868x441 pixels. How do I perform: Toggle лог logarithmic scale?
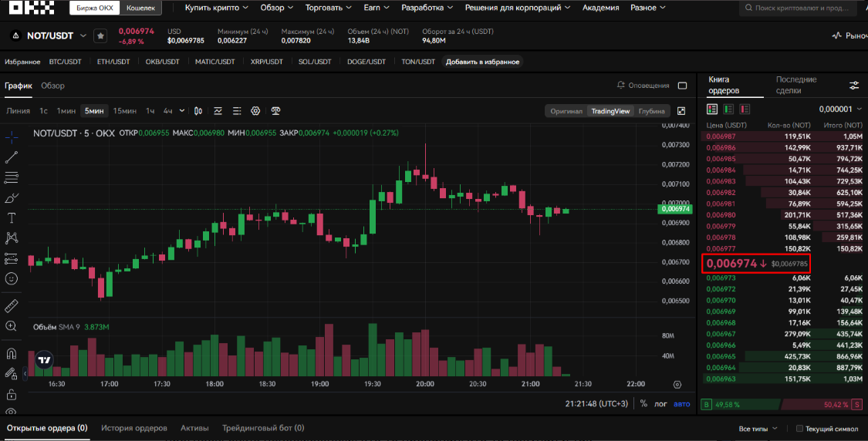(x=660, y=404)
